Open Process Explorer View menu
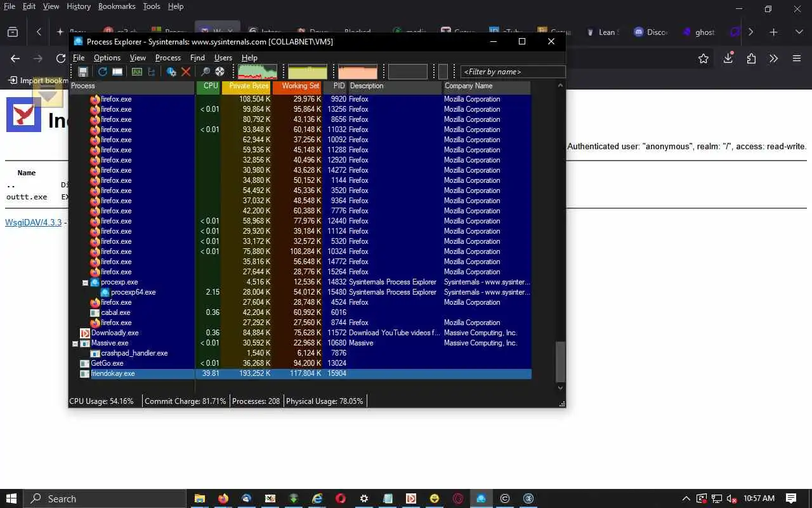 click(138, 58)
